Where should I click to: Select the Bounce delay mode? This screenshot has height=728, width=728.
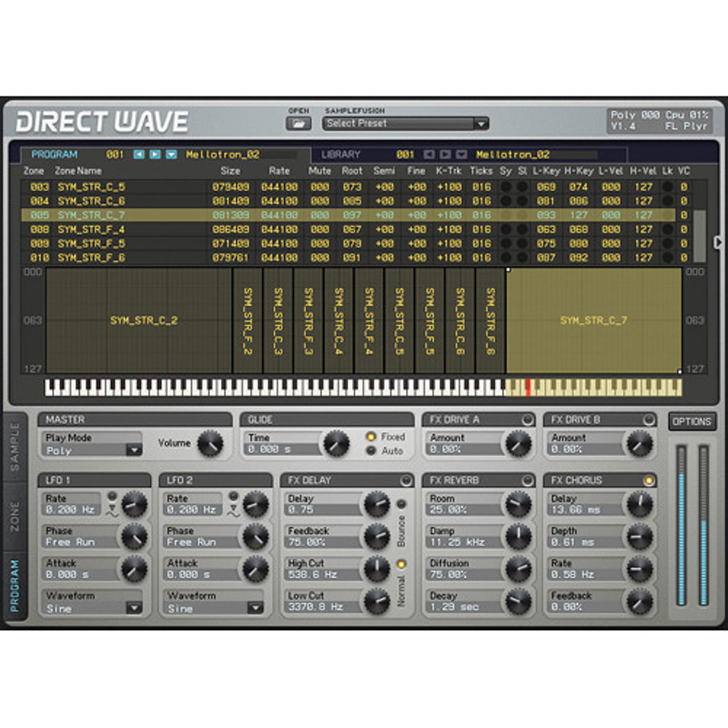(x=401, y=505)
